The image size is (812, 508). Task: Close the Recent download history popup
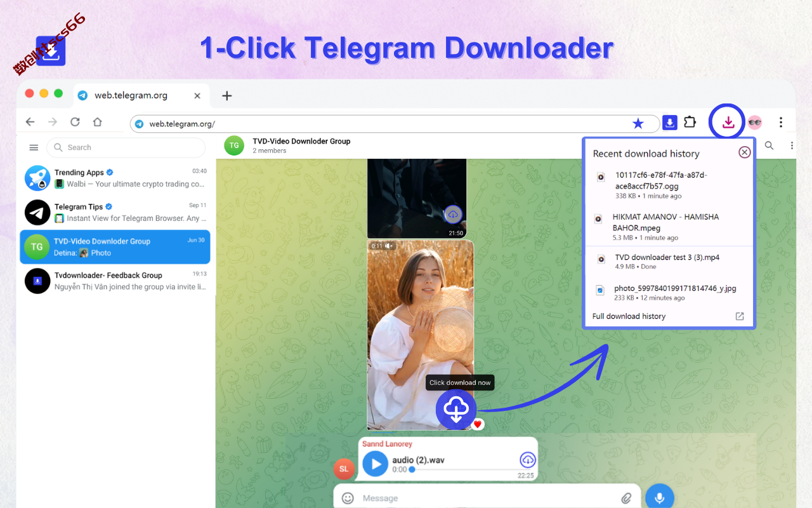[745, 152]
